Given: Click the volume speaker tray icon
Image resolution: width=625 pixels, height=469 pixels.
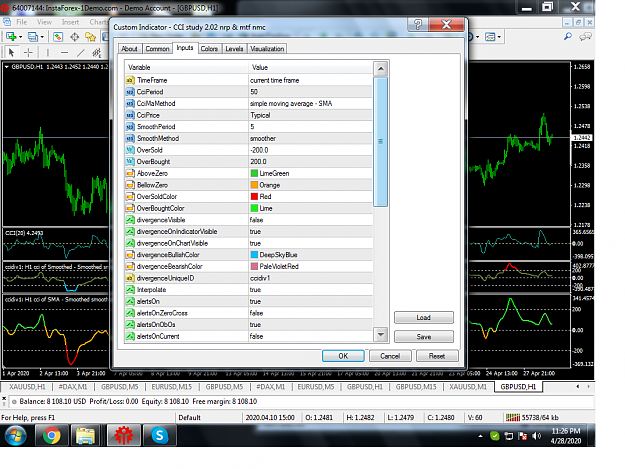Looking at the screenshot, I should 537,436.
